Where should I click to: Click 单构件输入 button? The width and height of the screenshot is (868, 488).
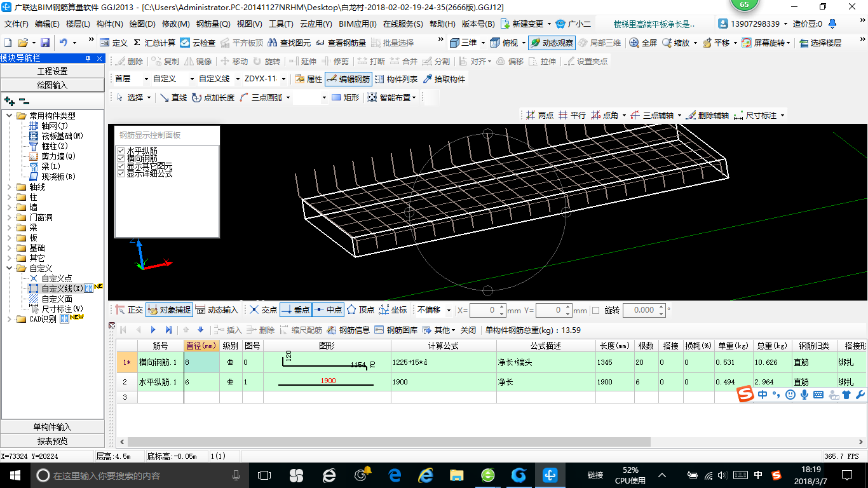pos(53,427)
